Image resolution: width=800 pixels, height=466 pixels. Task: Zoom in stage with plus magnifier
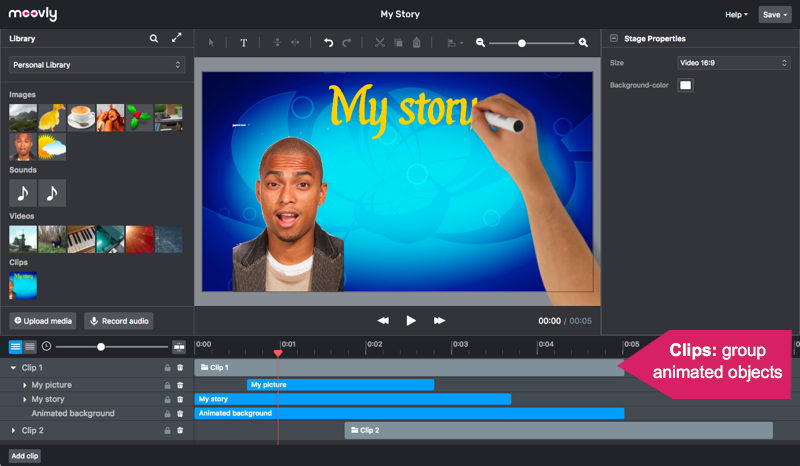[583, 43]
